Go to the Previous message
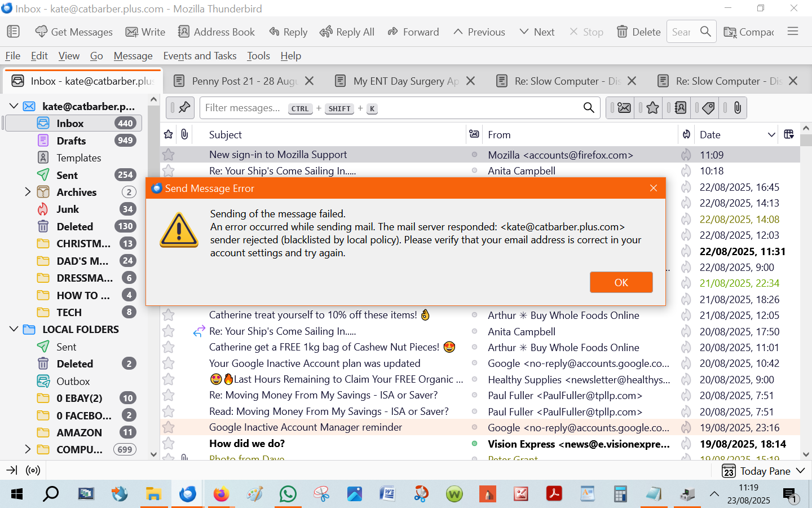Viewport: 812px width, 508px height. pos(479,32)
